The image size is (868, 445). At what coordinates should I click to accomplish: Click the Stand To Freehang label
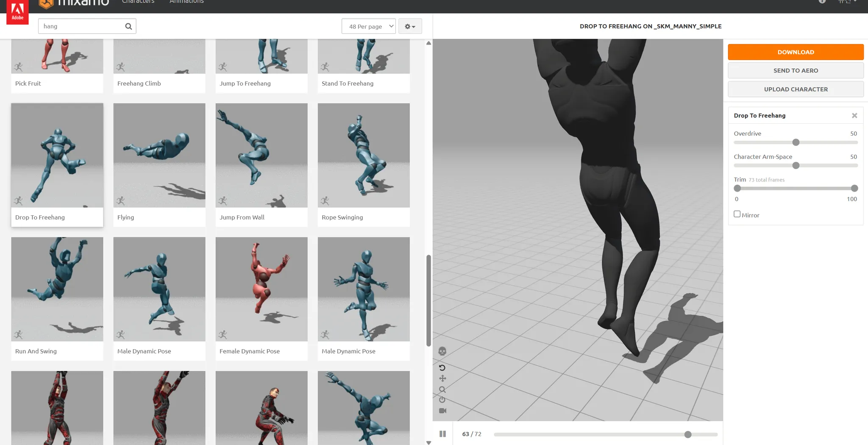tap(348, 83)
